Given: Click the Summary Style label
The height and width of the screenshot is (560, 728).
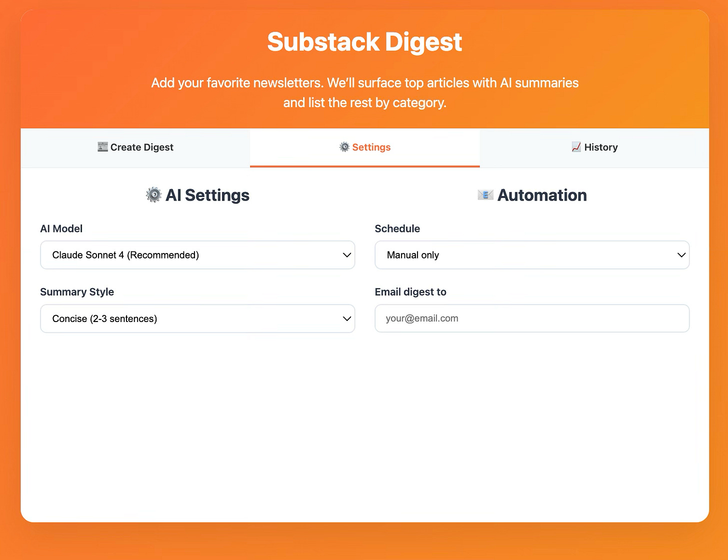Looking at the screenshot, I should (x=77, y=292).
